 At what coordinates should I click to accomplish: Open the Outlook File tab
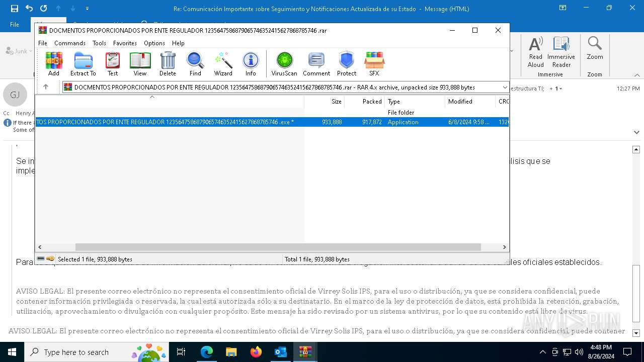pos(15,24)
